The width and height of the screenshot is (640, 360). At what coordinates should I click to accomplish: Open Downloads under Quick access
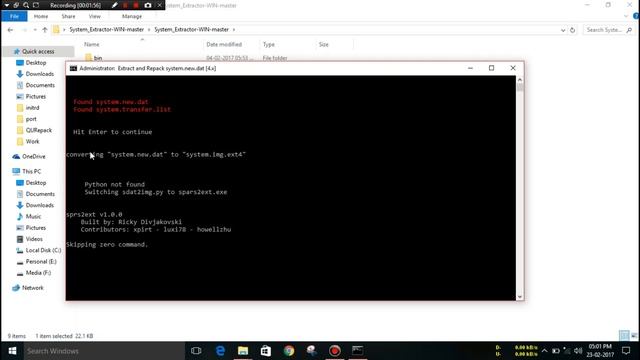pos(40,74)
